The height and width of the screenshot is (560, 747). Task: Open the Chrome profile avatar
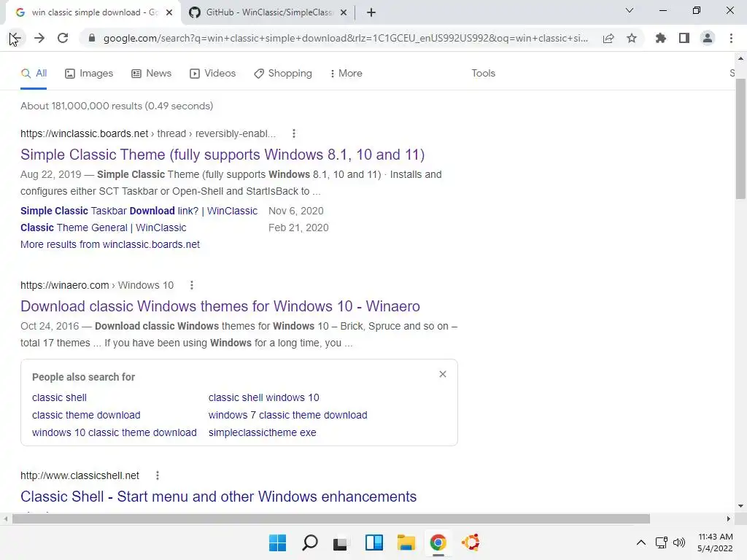pos(708,38)
